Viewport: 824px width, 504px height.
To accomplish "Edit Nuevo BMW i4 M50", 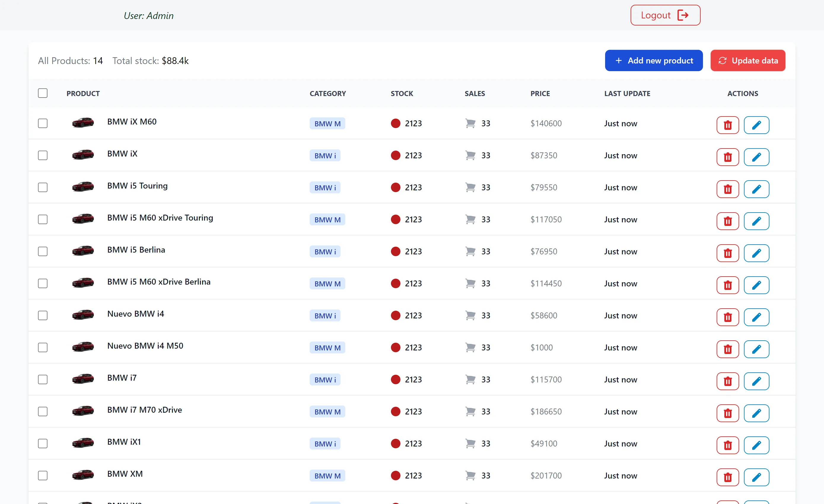I will (756, 350).
